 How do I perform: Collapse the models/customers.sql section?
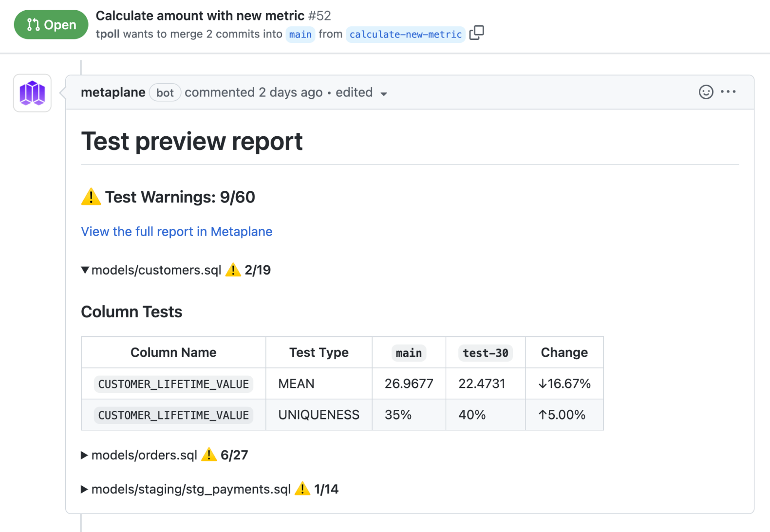click(85, 270)
